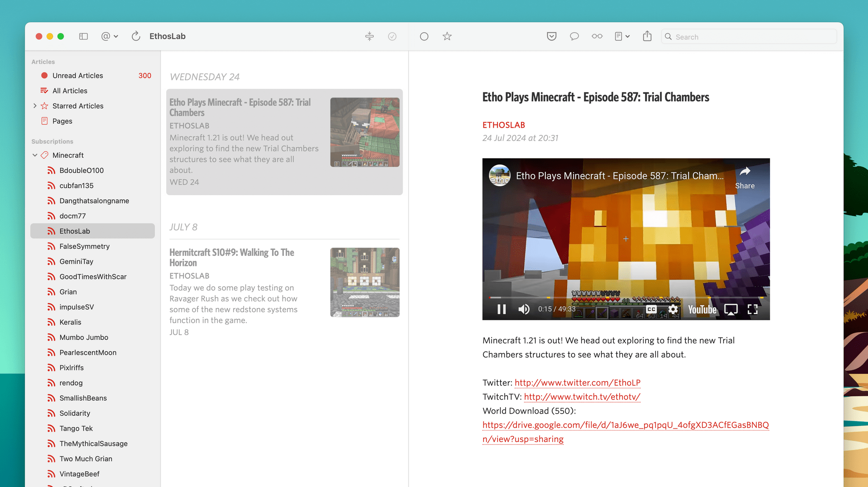Click the Hermitcraft S10#9 article thumbnail

click(364, 282)
